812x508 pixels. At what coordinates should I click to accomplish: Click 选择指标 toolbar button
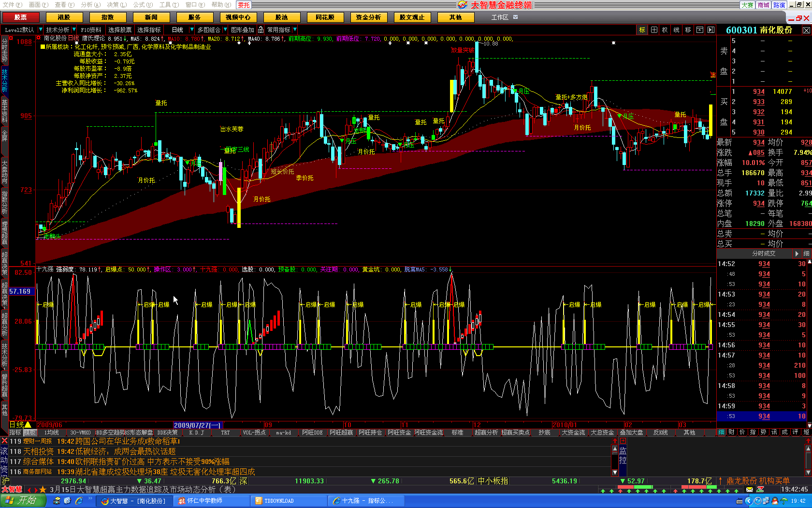pyautogui.click(x=149, y=30)
